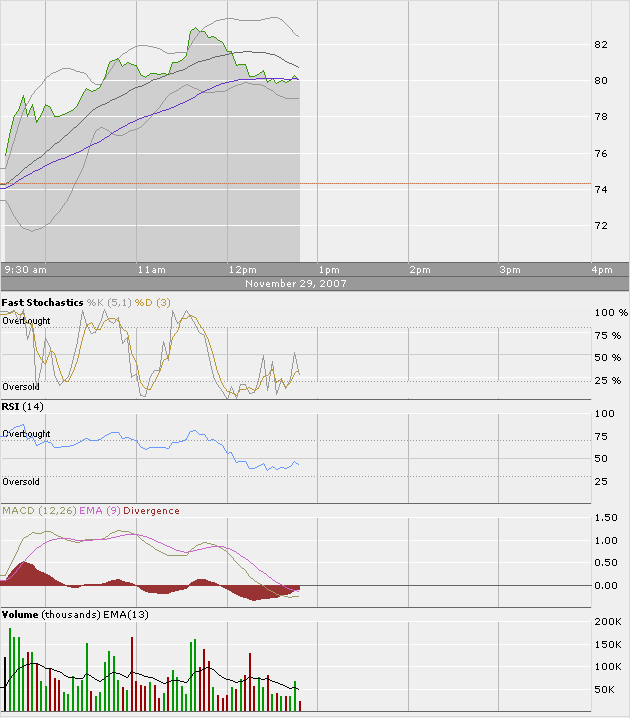Click the 82 price axis label
630x718 pixels.
pyautogui.click(x=601, y=45)
